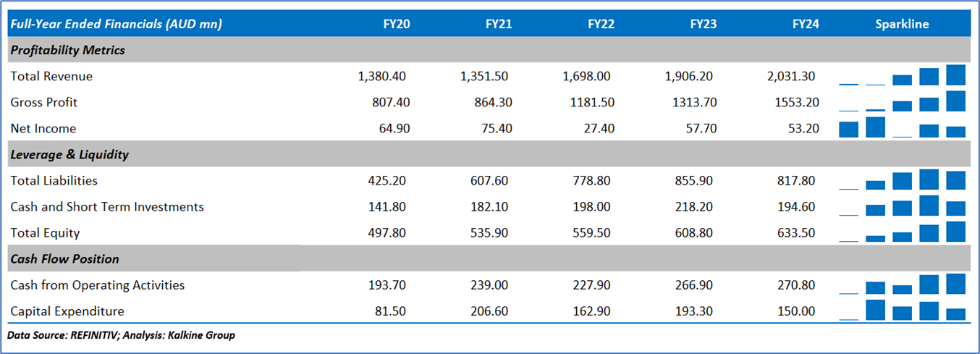980x354 pixels.
Task: Click the FY24 Total Revenue value 2,031.30
Action: click(x=790, y=76)
